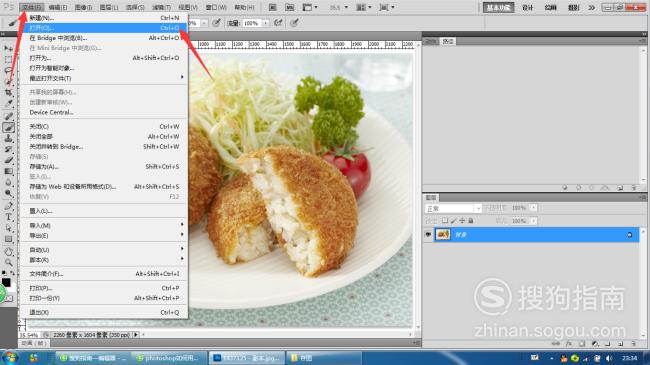This screenshot has width=650, height=365.
Task: Click the taskbar volume speaker icon
Action: [609, 358]
